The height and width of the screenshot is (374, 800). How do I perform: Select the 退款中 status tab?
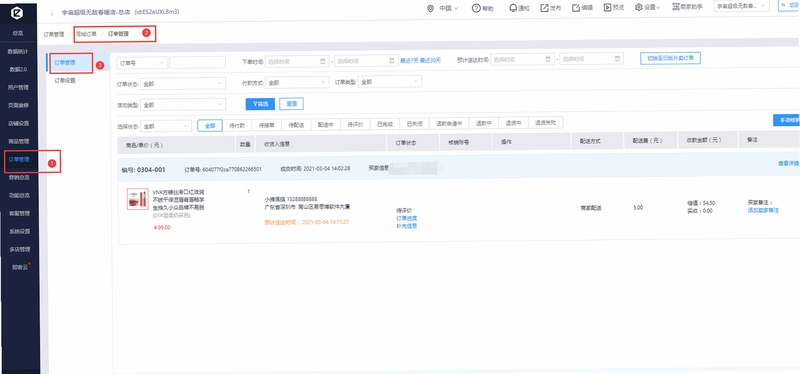[484, 123]
